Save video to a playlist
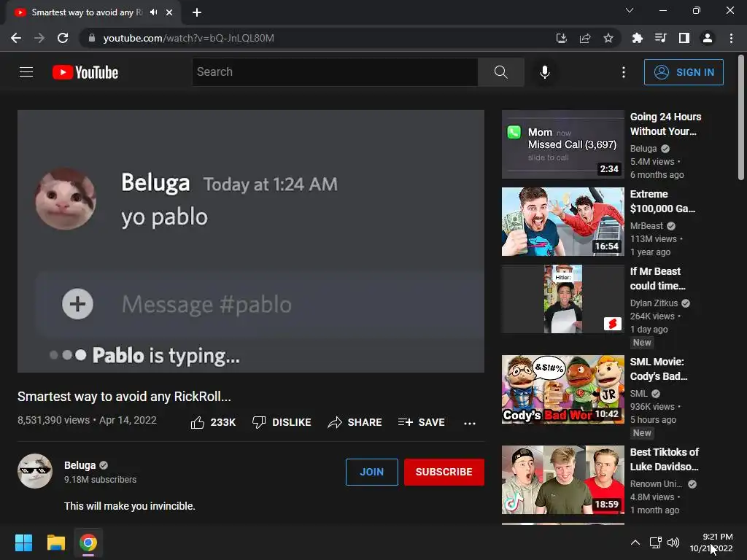Screen dimensions: 747x560 [x=421, y=422]
